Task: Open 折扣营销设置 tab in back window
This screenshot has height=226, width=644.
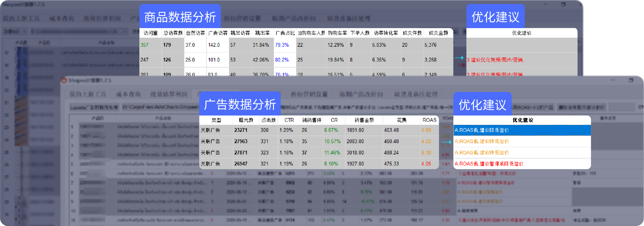Action: point(242,19)
